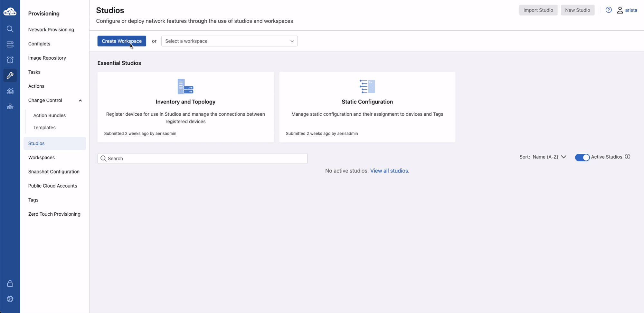Image resolution: width=644 pixels, height=313 pixels.
Task: Click the help question mark icon
Action: coord(608,10)
